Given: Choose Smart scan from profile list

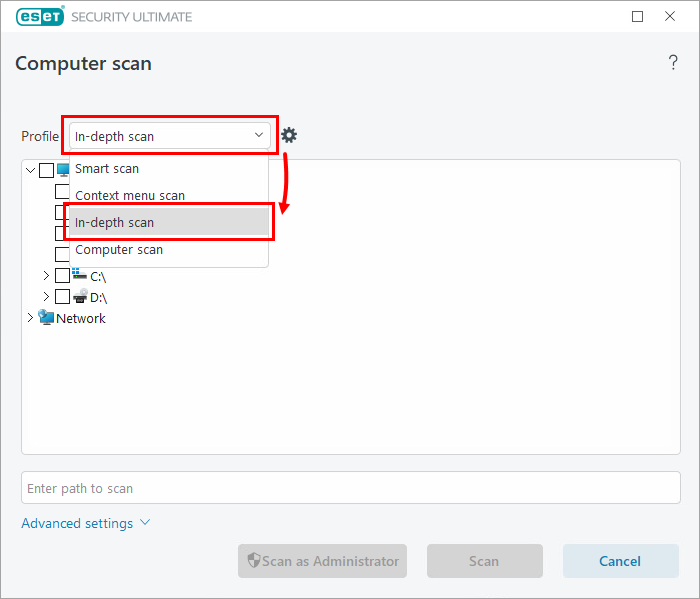Looking at the screenshot, I should pos(107,169).
